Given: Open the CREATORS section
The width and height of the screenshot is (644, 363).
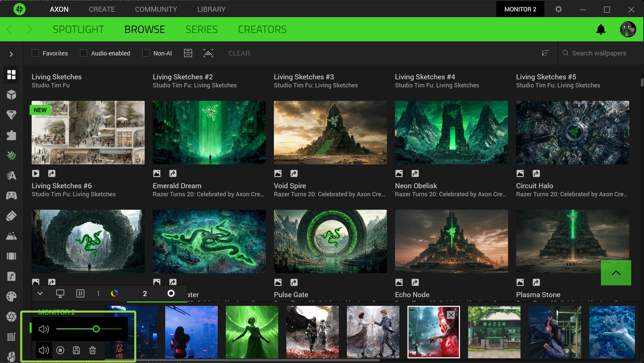Looking at the screenshot, I should (262, 30).
